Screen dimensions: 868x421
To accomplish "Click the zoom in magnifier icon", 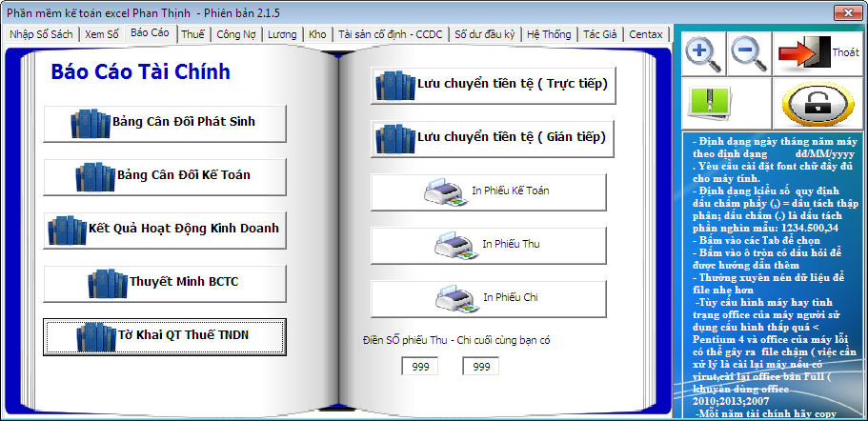I will 703,53.
